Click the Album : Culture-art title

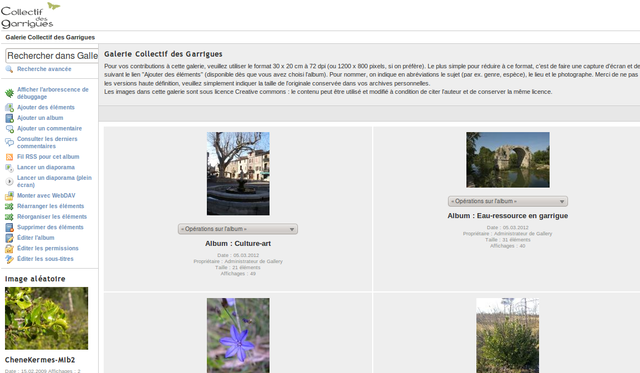point(238,244)
